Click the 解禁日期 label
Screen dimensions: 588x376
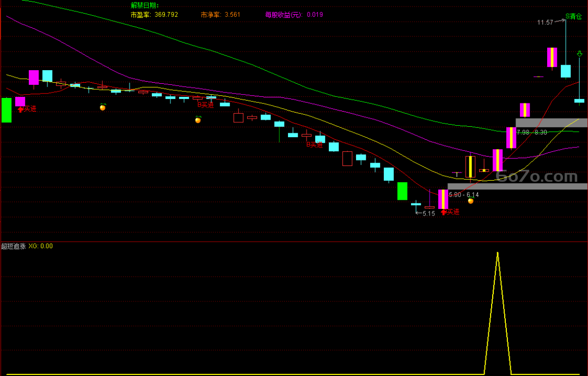(x=145, y=5)
